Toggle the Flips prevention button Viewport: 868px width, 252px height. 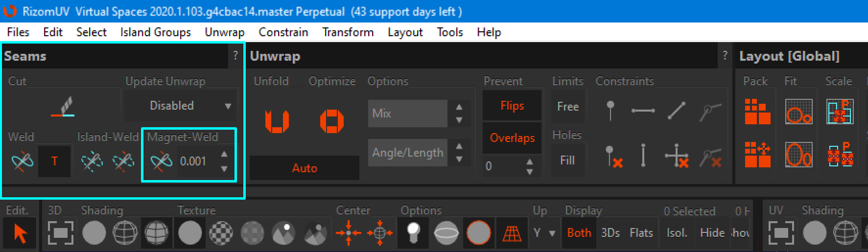512,106
